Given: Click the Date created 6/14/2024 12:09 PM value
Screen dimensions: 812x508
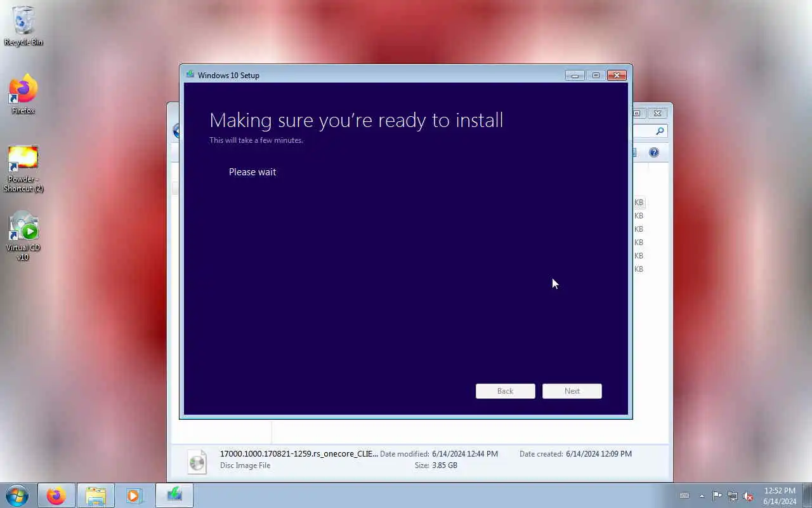Looking at the screenshot, I should 599,454.
